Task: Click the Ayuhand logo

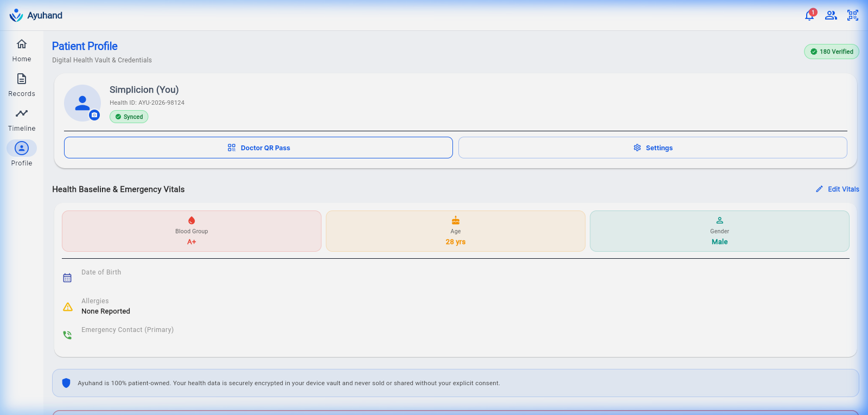Action: 36,15
